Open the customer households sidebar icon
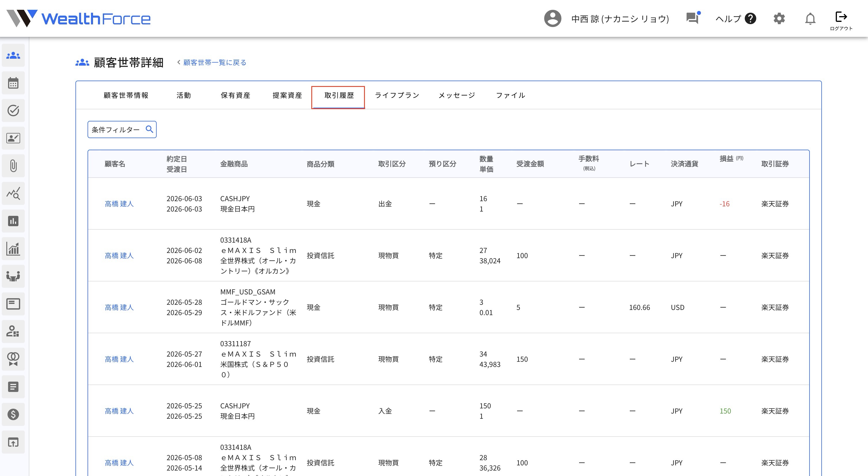 13,55
